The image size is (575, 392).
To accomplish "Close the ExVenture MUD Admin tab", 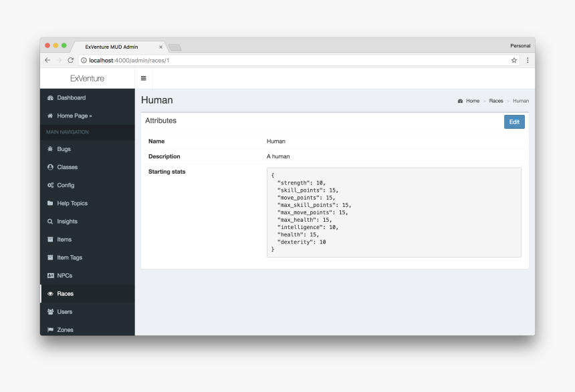I will tap(160, 47).
